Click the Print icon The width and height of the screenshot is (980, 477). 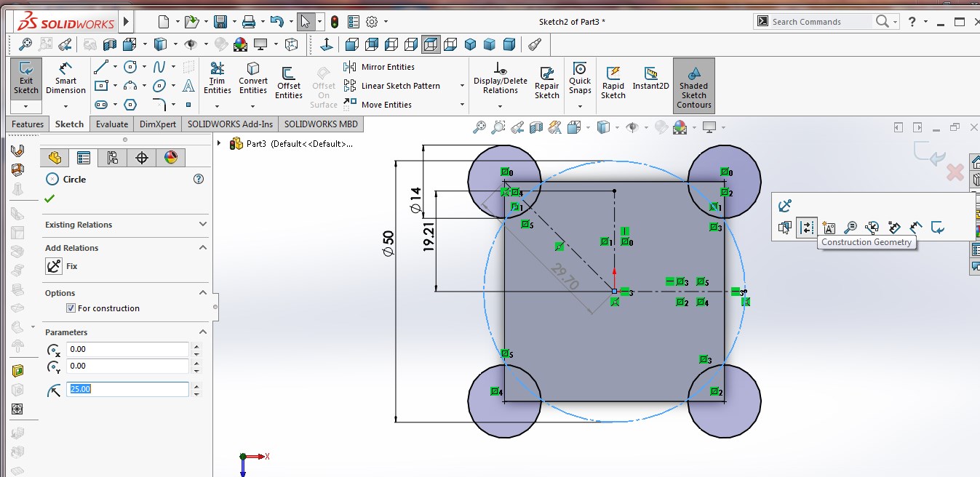point(249,22)
